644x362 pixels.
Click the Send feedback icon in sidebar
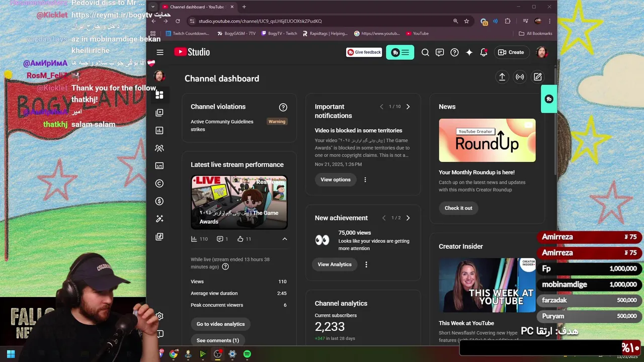coord(159,334)
